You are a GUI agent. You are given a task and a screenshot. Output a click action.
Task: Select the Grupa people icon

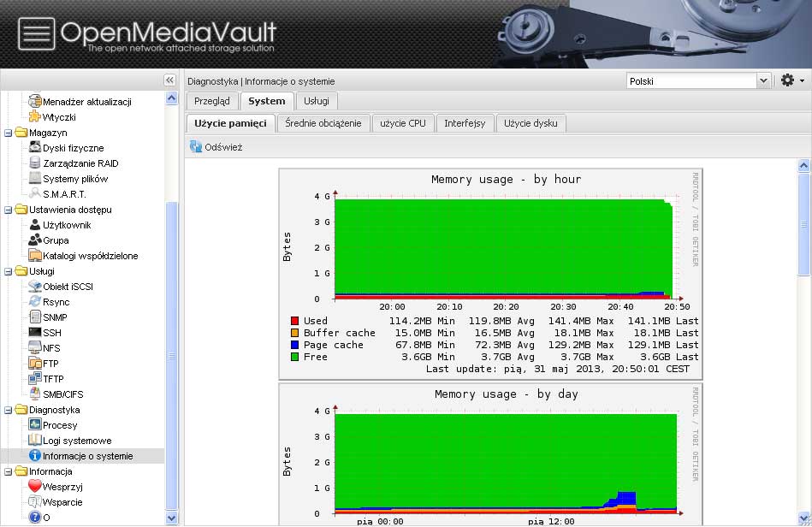pos(35,240)
